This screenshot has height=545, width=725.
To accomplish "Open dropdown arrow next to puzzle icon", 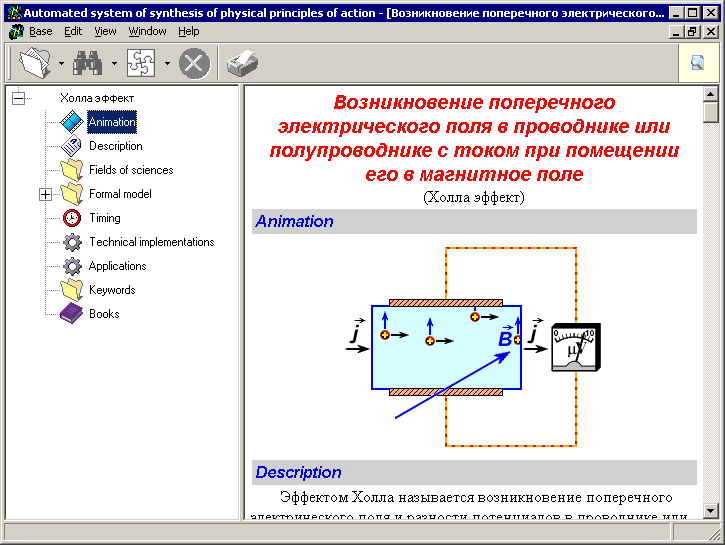I will click(167, 65).
